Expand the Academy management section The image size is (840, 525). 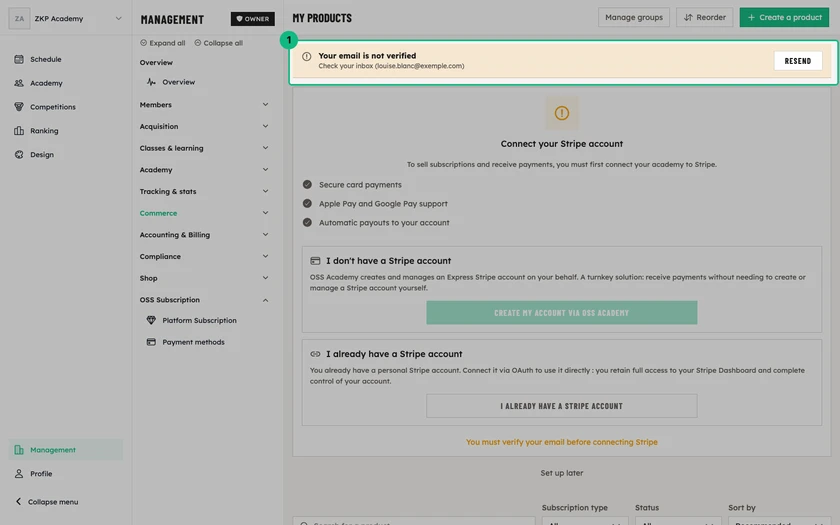pos(204,170)
